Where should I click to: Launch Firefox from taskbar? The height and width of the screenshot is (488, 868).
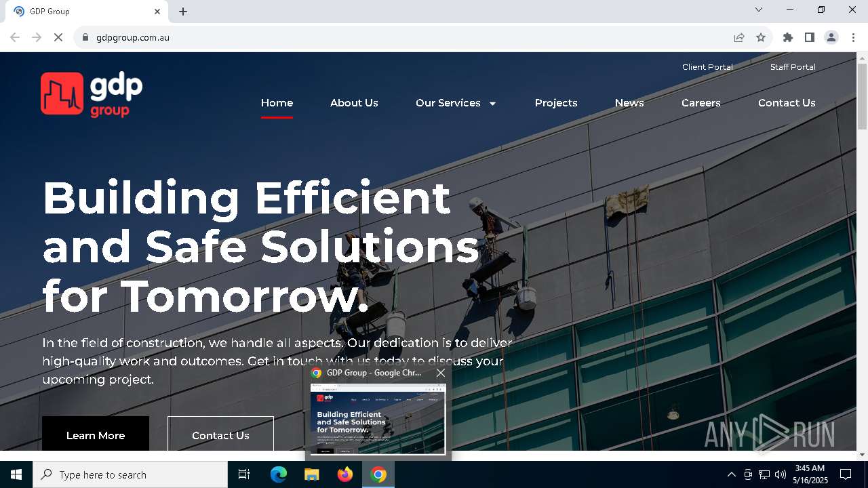click(345, 474)
